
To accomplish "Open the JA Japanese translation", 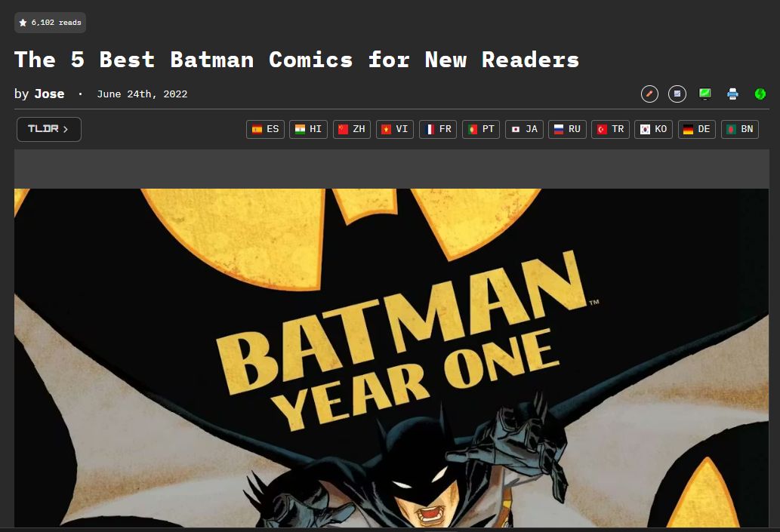I will [524, 129].
